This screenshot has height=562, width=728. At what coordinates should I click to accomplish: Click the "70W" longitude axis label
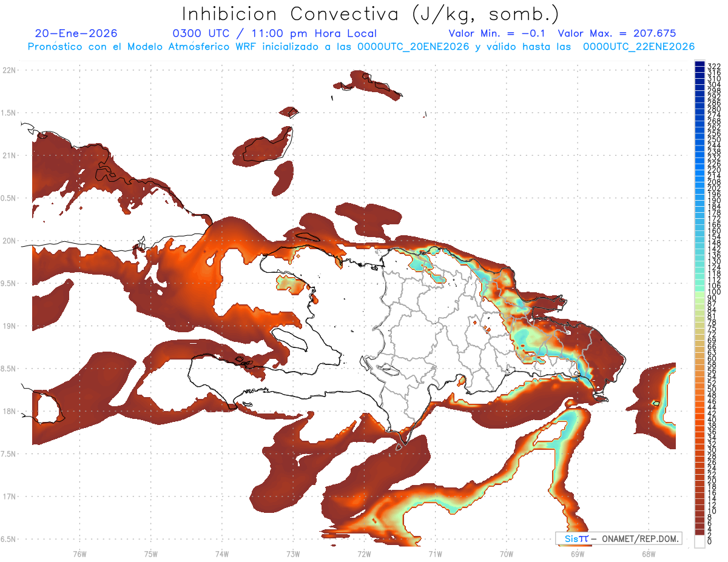[x=507, y=554]
